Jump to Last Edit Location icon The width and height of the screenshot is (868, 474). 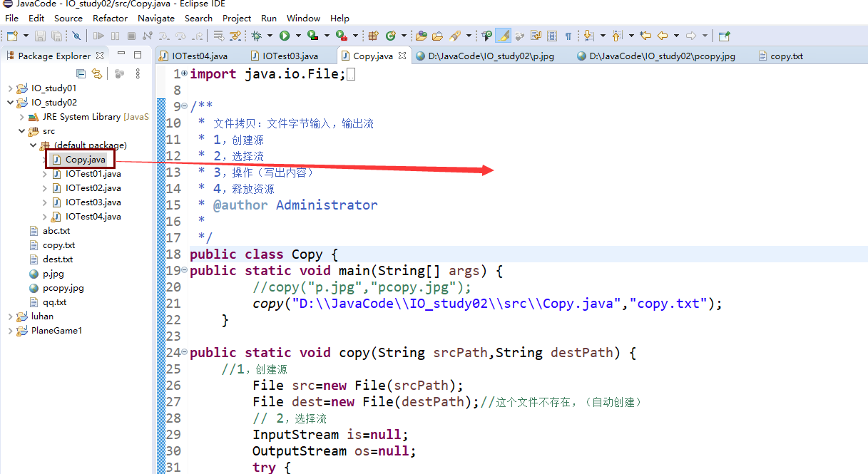[646, 36]
